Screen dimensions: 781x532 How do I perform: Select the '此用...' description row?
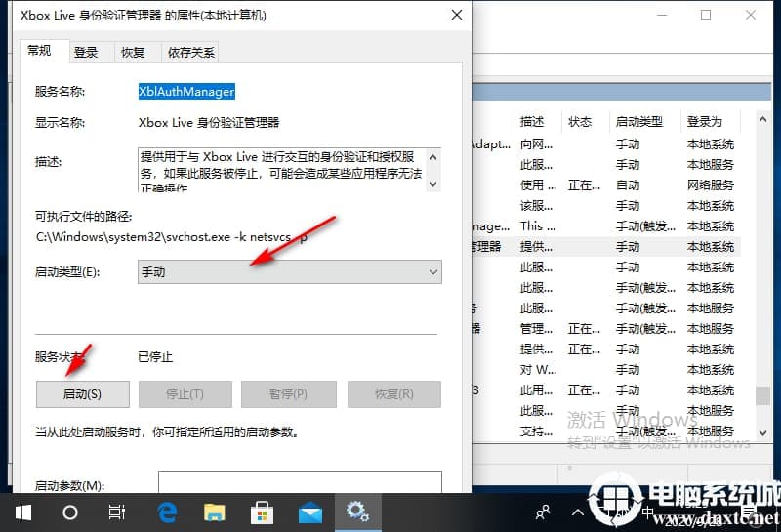click(536, 390)
